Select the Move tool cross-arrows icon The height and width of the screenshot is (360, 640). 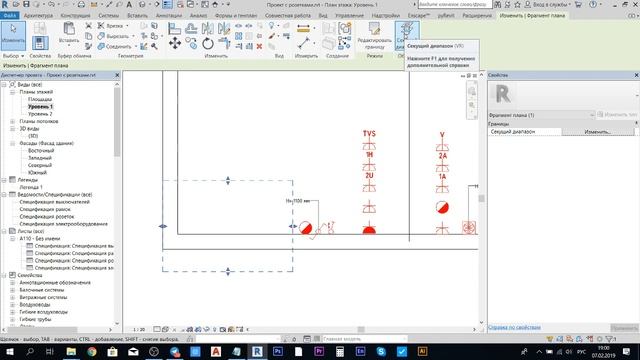point(175,43)
